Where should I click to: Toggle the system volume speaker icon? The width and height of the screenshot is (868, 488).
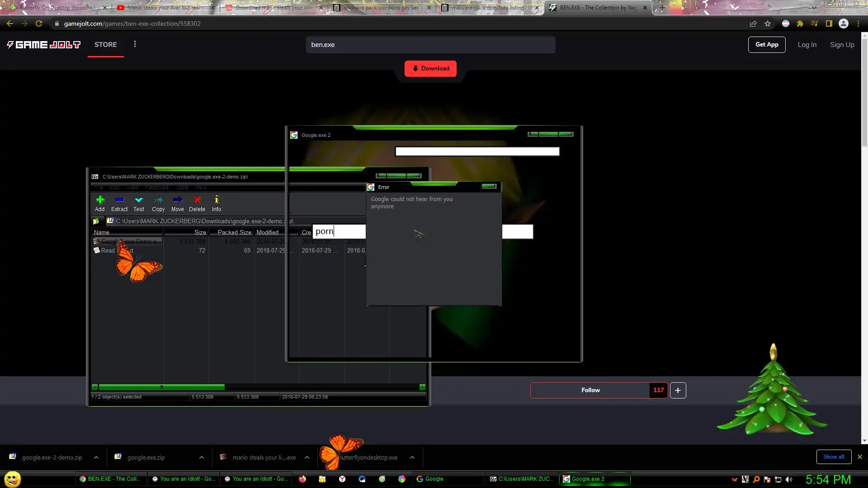789,479
